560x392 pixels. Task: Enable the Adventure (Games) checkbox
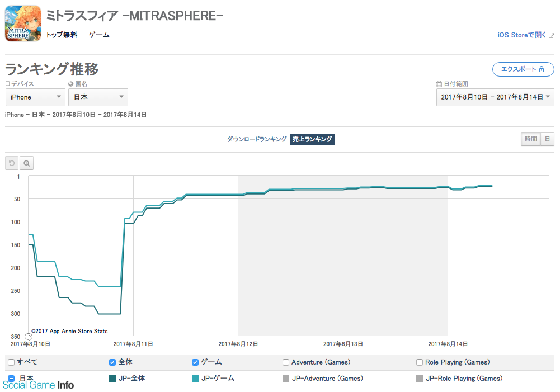(x=286, y=362)
